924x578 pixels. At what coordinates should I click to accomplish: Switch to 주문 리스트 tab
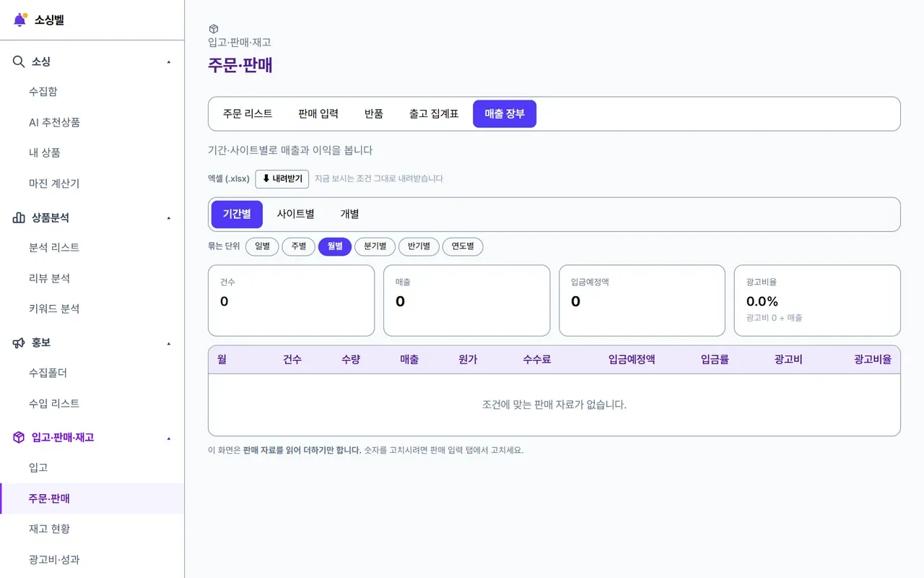pos(248,113)
